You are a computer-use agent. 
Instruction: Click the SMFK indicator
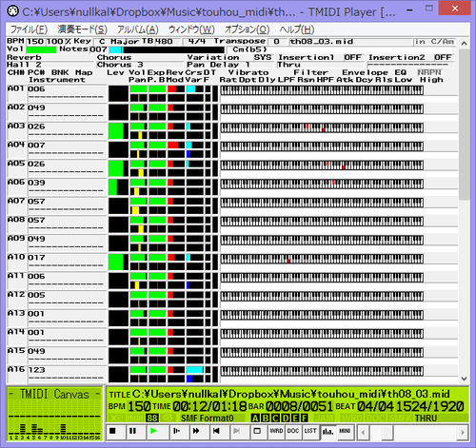[x=401, y=419]
